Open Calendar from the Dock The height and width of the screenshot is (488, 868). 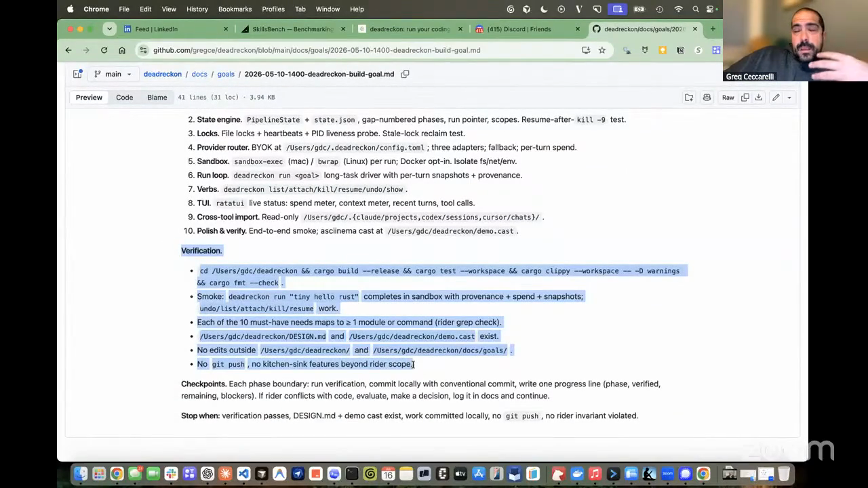(x=388, y=474)
